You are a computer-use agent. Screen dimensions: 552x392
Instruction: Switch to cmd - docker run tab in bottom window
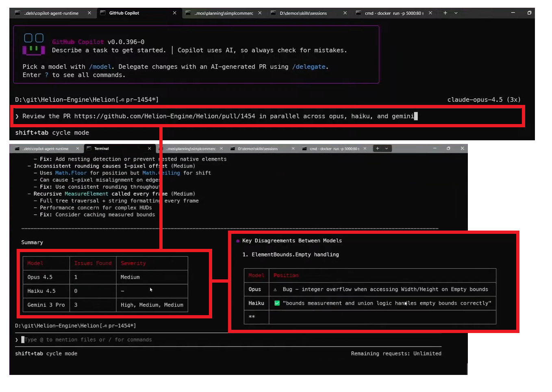click(x=334, y=149)
